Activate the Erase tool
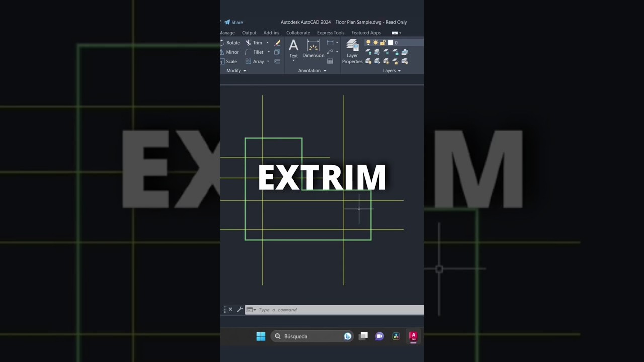The image size is (644, 362). click(x=277, y=43)
